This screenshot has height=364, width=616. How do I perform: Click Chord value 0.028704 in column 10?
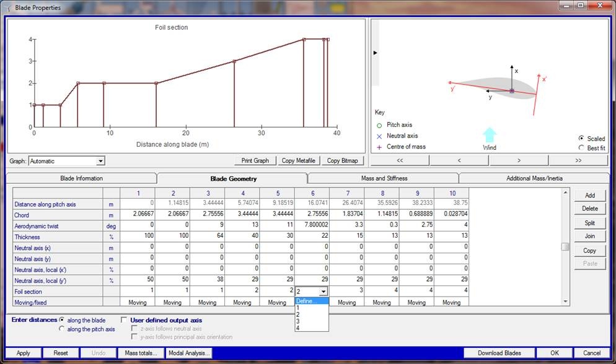coord(451,214)
